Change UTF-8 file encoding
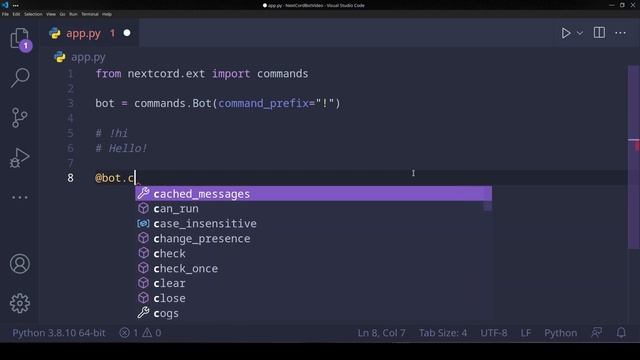The width and height of the screenshot is (640, 360). pyautogui.click(x=494, y=333)
